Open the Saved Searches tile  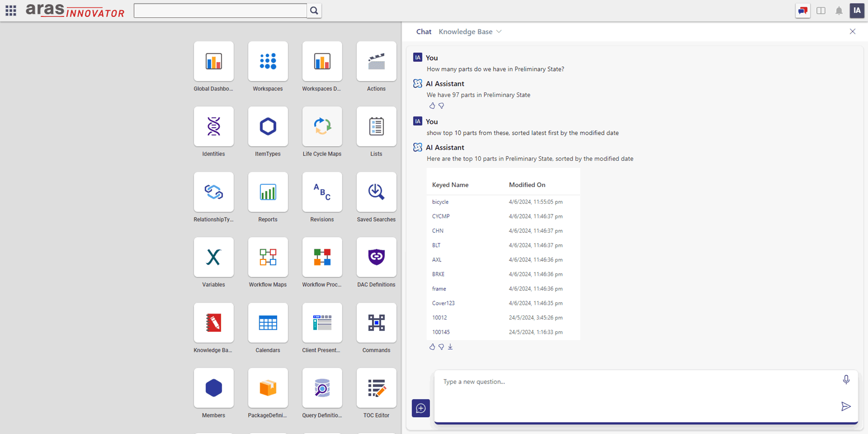coord(376,192)
